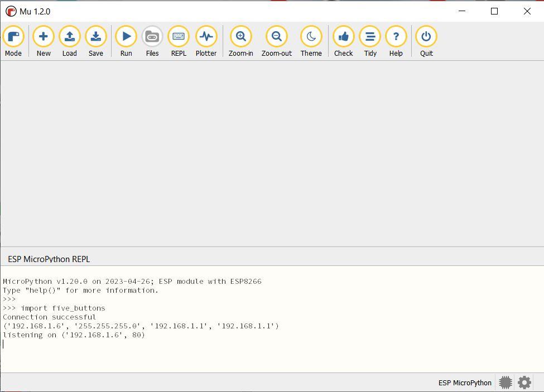544x392 pixels.
Task: Check the code for errors
Action: pos(344,41)
